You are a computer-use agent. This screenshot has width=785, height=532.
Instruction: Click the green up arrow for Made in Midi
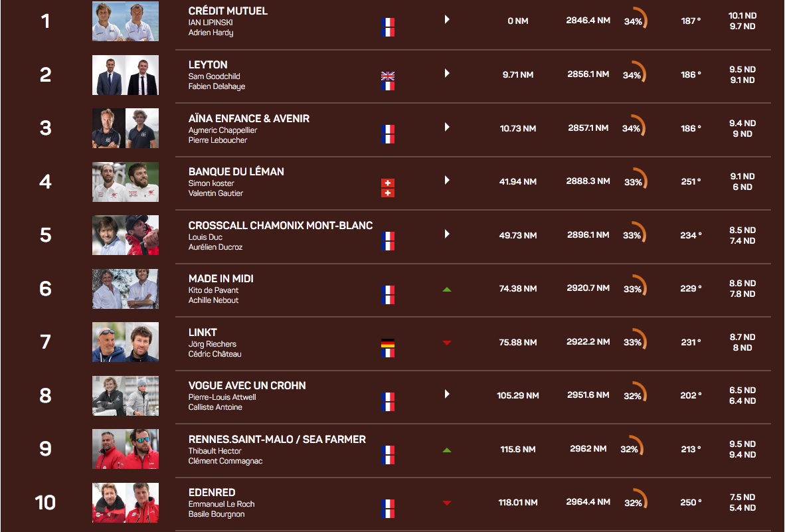point(447,289)
